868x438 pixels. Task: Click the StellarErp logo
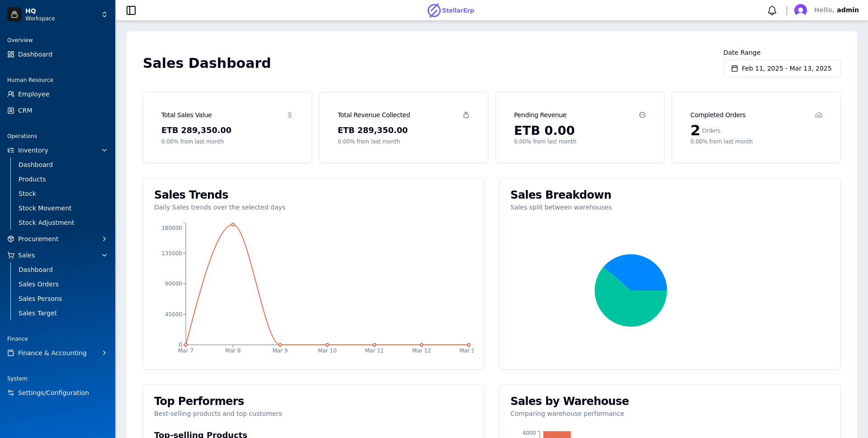pyautogui.click(x=451, y=10)
